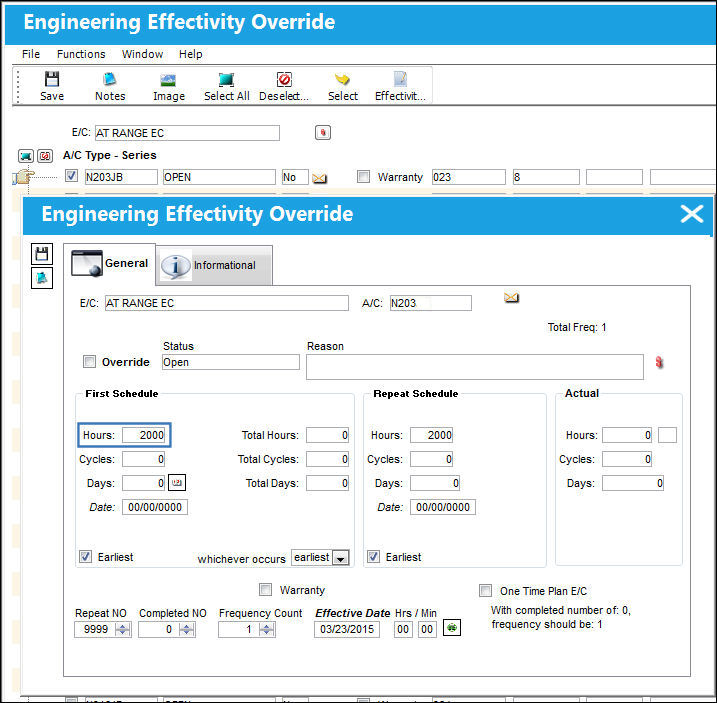Toggle First Schedule Earliest checkbox
Screen dimensions: 717x703
(x=85, y=557)
